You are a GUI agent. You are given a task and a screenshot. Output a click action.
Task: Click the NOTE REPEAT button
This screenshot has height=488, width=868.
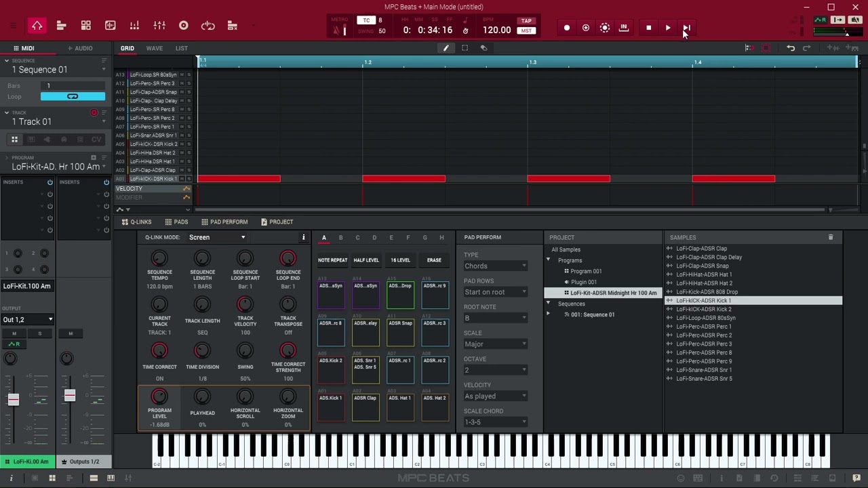coord(332,260)
